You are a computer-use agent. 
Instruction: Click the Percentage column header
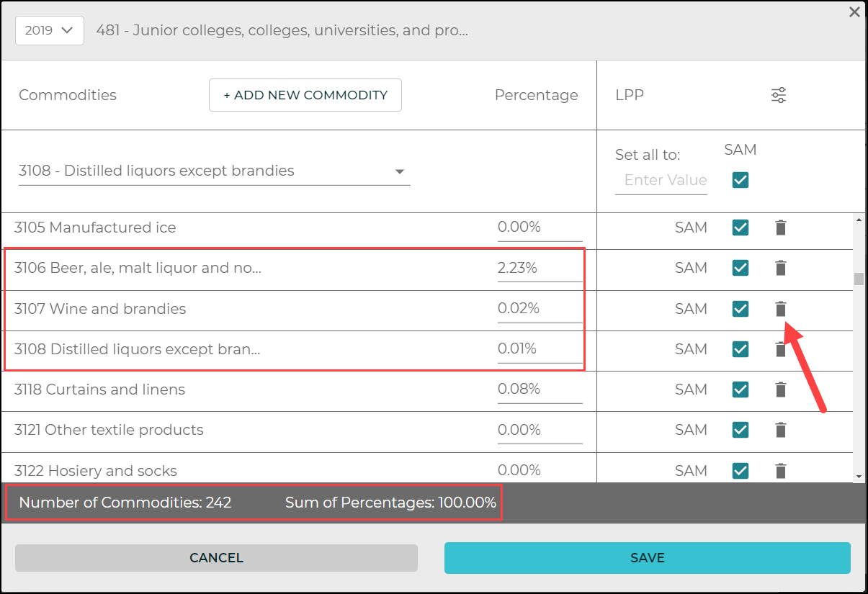click(x=537, y=95)
